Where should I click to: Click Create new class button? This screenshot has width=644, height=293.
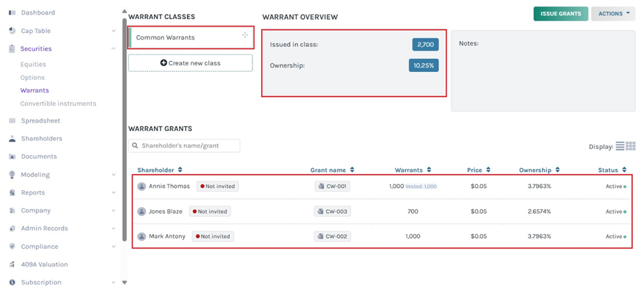pos(190,63)
